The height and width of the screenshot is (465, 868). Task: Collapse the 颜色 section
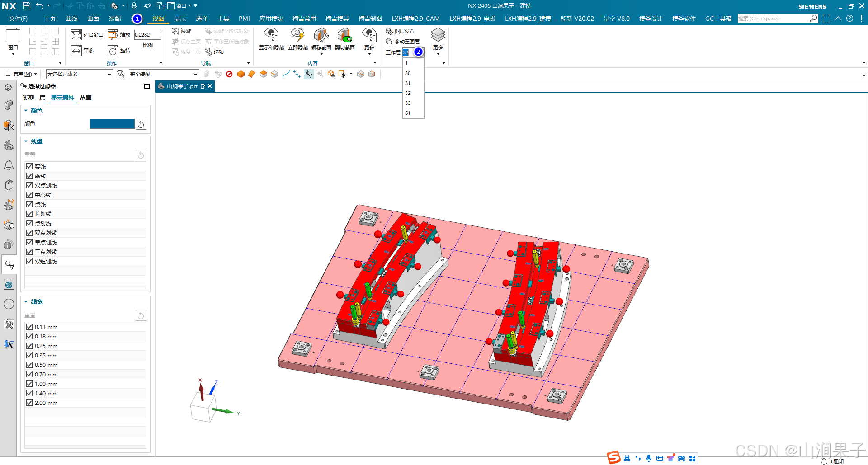(x=26, y=111)
